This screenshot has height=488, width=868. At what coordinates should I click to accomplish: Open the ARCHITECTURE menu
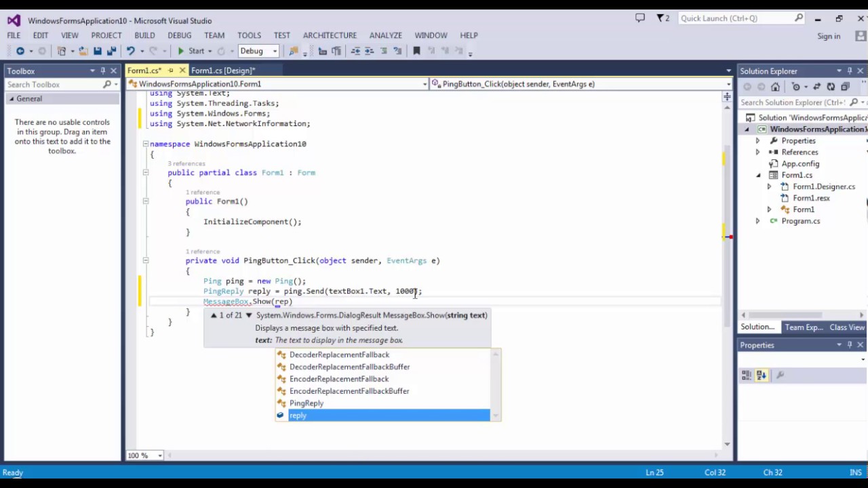pos(330,35)
